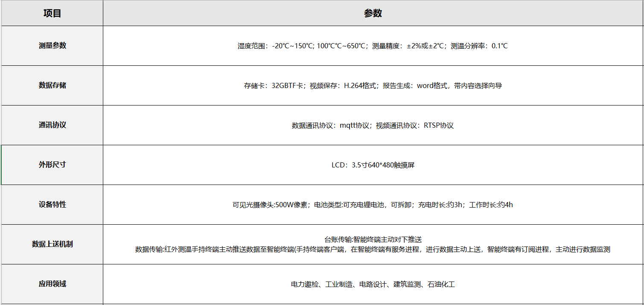
Task: Select the 外形尺寸 row label cell
Action: [x=52, y=165]
